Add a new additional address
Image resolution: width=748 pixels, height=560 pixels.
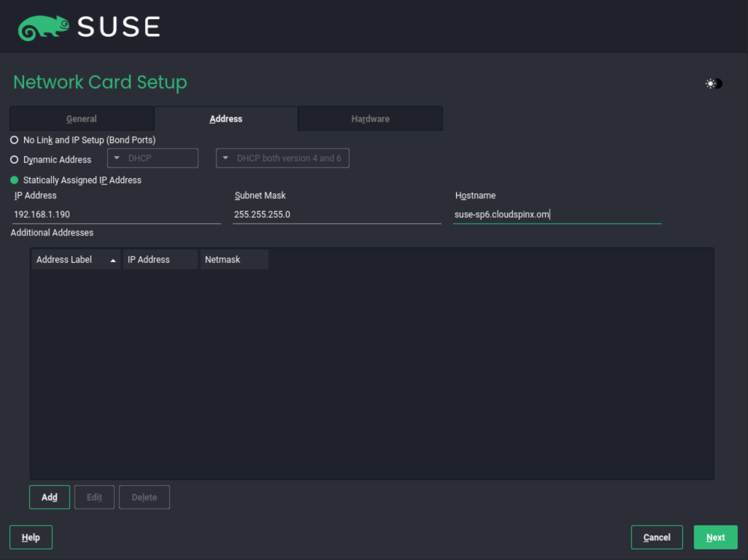tap(49, 497)
